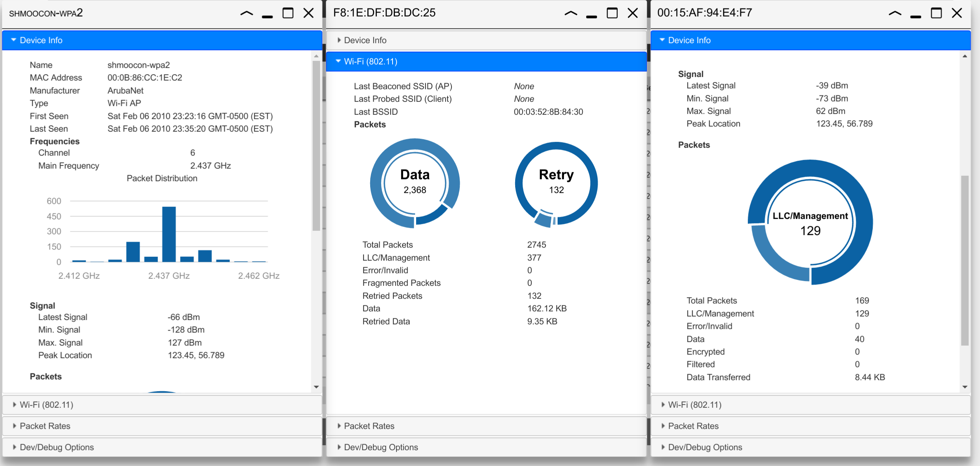Select the manufacturer value ArubaNet

125,90
